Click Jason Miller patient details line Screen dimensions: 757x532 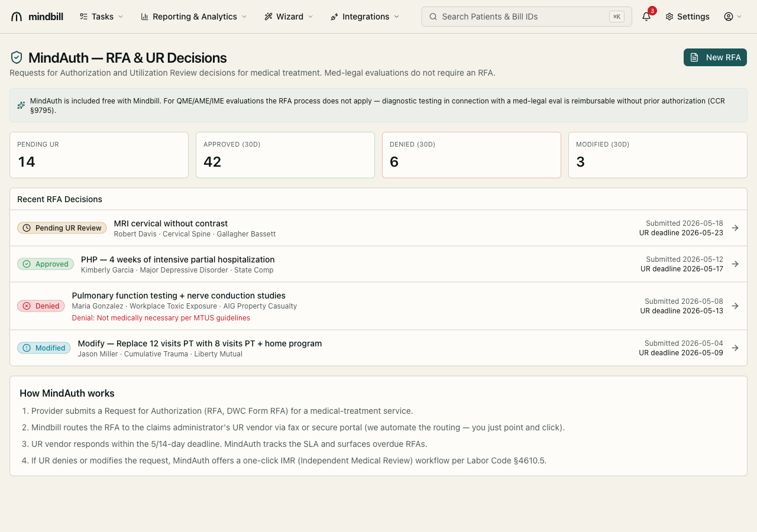[x=160, y=354]
